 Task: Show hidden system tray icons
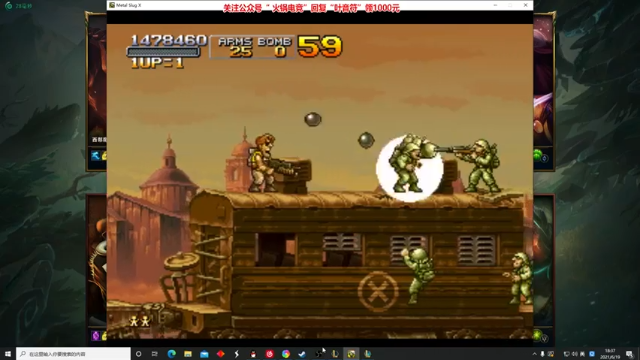pyautogui.click(x=534, y=354)
